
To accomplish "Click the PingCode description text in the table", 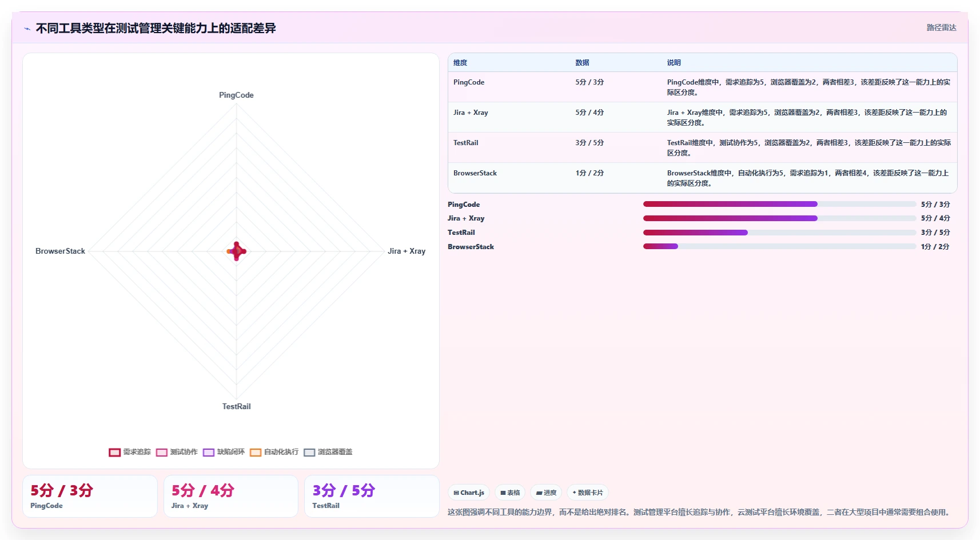I will point(808,87).
